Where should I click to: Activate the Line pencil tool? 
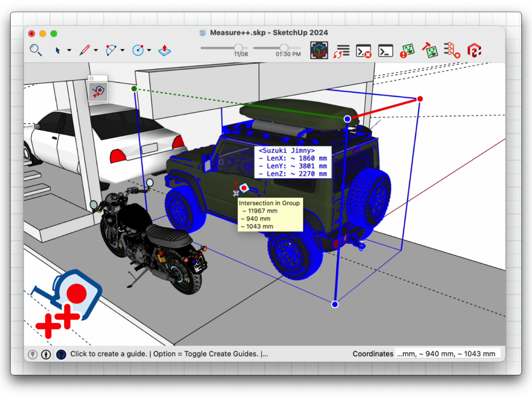(x=85, y=50)
